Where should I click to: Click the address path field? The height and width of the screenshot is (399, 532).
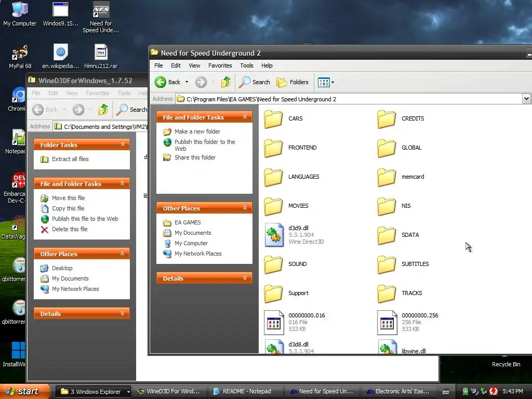tap(349, 99)
